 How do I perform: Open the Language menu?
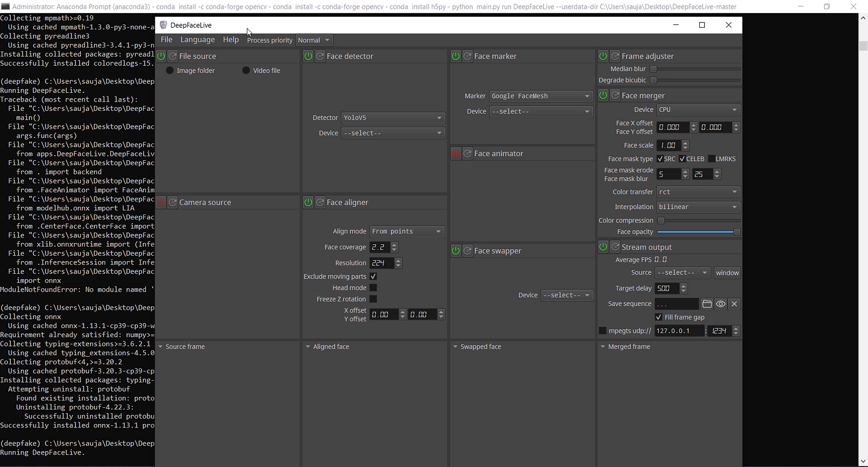(x=197, y=40)
